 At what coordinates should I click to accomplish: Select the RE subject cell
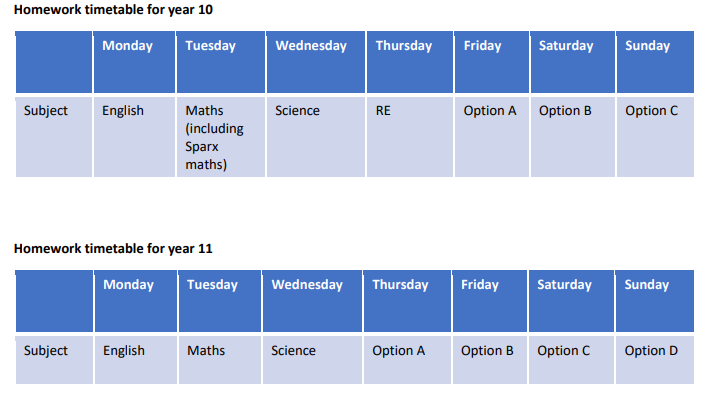click(410, 137)
